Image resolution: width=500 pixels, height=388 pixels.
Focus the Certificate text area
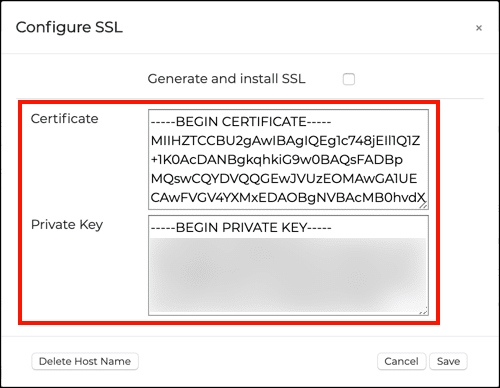click(x=288, y=159)
